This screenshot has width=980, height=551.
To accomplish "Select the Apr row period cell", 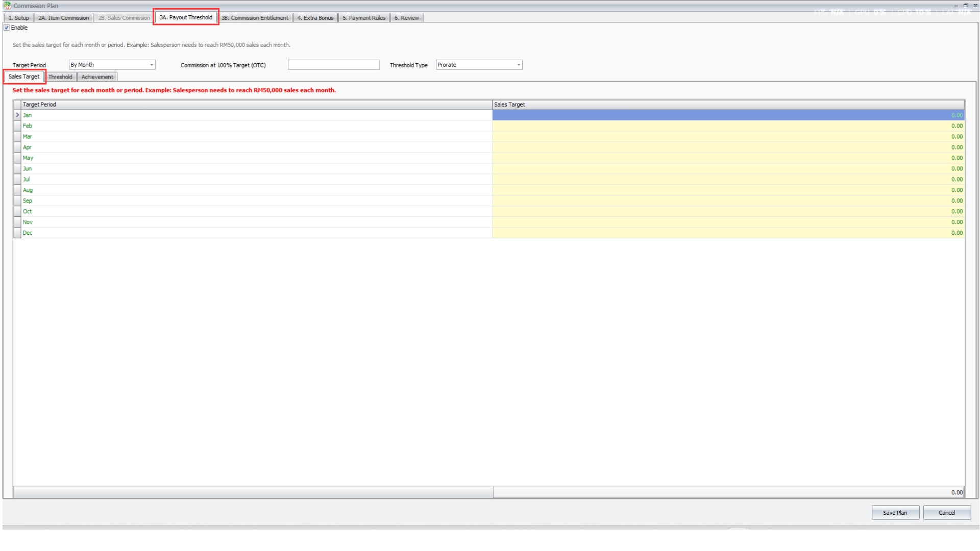I will click(257, 147).
